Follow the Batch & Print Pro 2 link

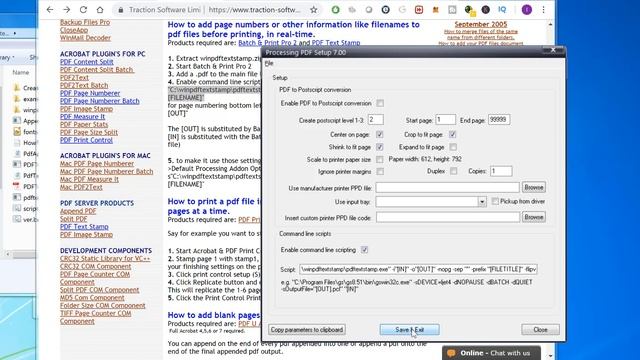(267, 42)
